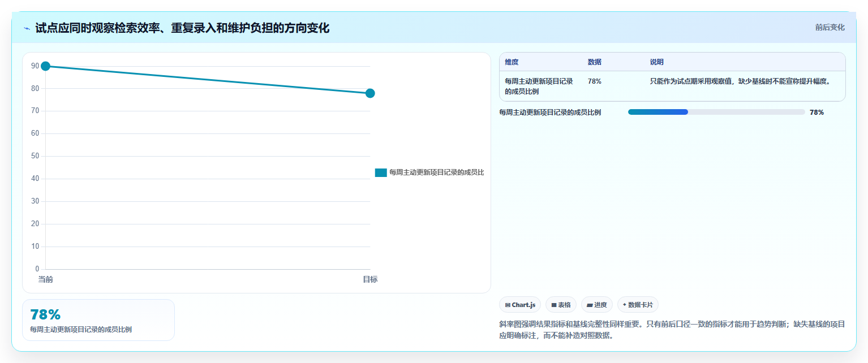Click the 数据卡片 tag chip
Image resolution: width=868 pixels, height=363 pixels.
(638, 305)
